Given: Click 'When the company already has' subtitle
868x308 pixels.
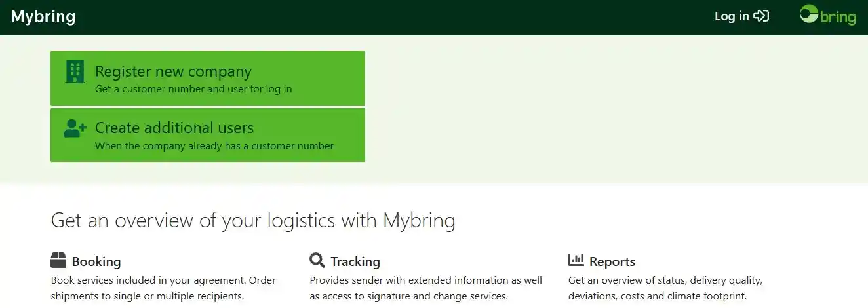Looking at the screenshot, I should [x=214, y=146].
